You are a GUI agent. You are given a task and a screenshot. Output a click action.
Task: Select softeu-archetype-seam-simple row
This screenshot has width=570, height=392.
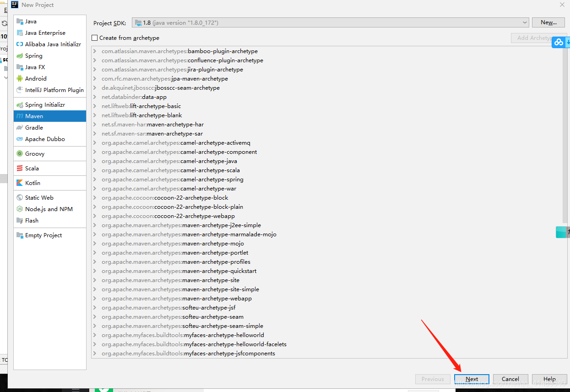coord(327,326)
